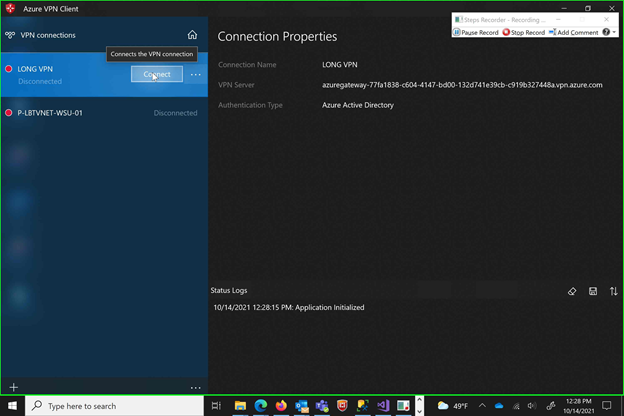Click the VPN Server address text
Viewport: 624px width, 416px height.
462,85
